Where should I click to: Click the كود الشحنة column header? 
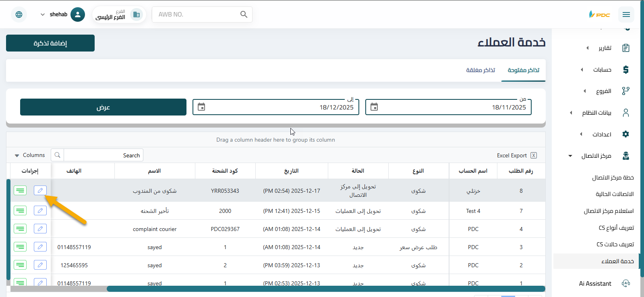225,171
